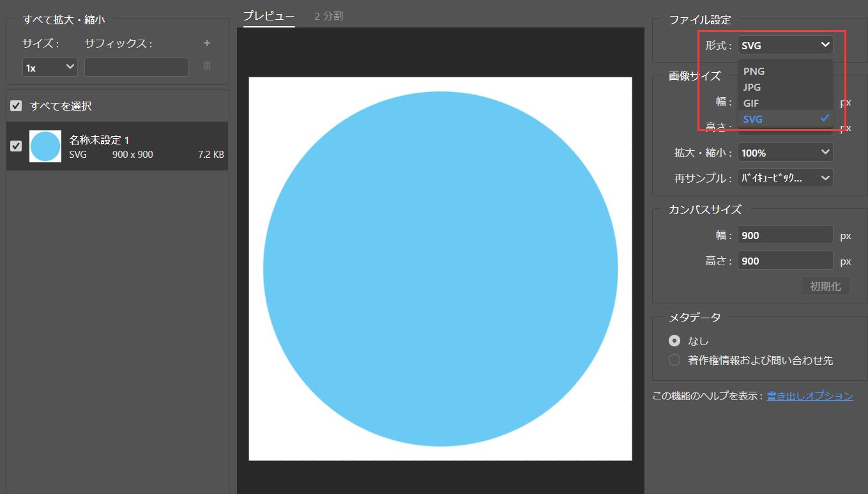868x494 pixels.
Task: Select the なし metadata radio button
Action: (674, 341)
